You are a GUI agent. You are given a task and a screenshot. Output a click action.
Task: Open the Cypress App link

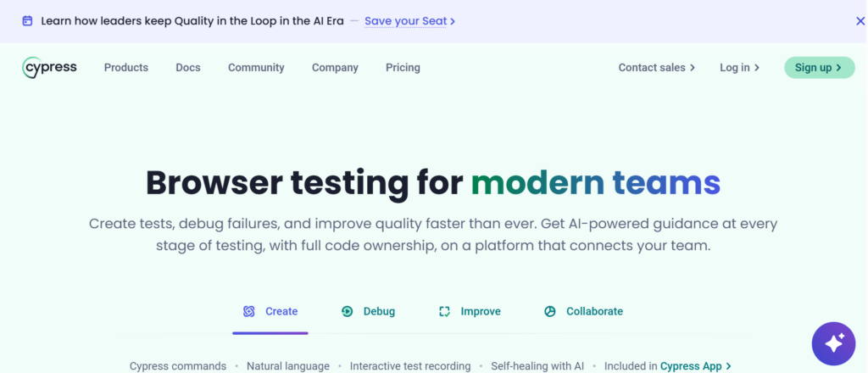[x=695, y=366]
